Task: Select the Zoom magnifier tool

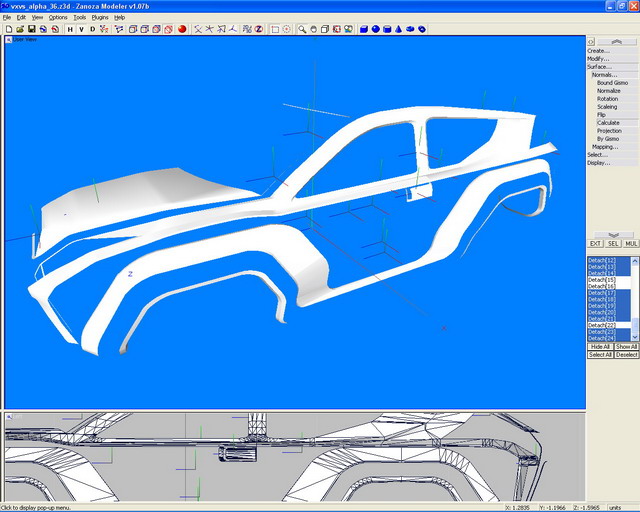Action: coord(301,29)
